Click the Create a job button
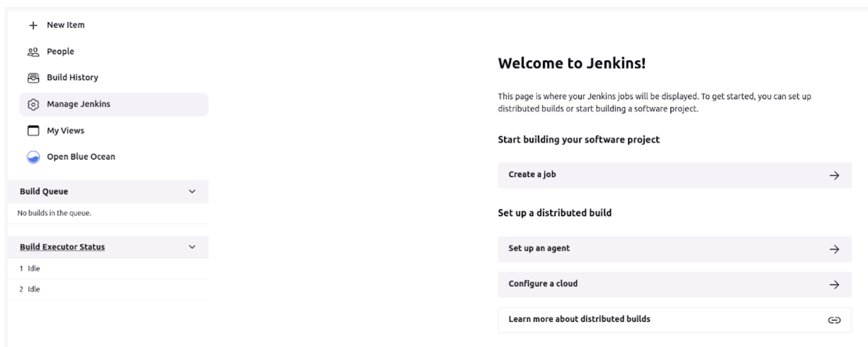This screenshot has height=347, width=868. point(532,174)
